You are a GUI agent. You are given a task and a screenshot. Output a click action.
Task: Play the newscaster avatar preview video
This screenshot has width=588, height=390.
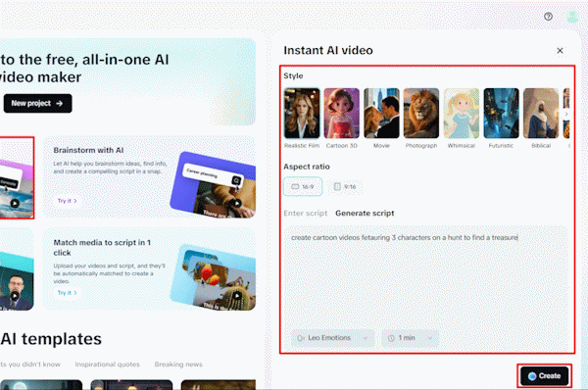15,296
